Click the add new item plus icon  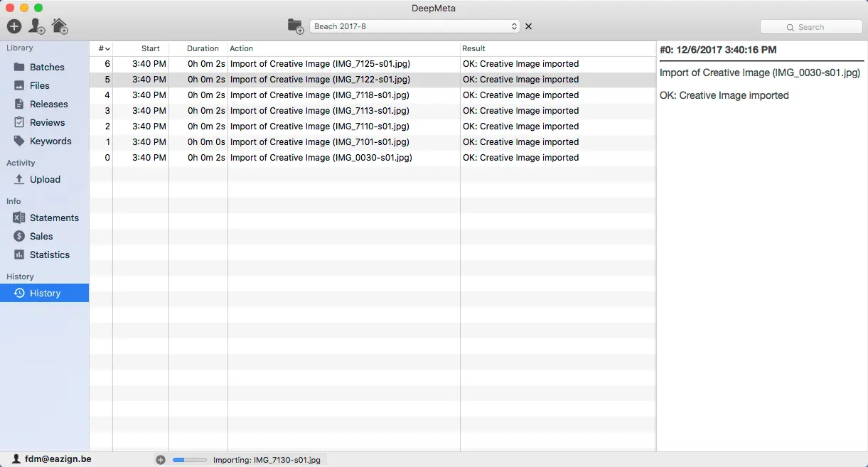point(14,26)
